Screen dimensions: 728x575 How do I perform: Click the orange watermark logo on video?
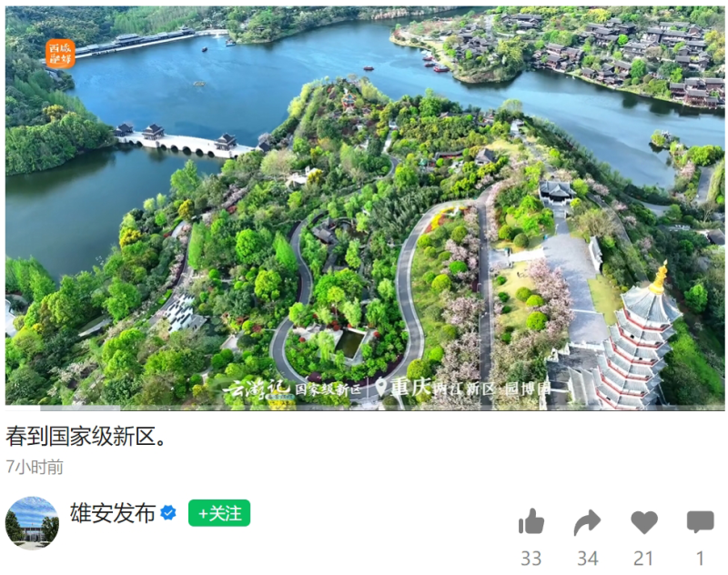point(60,54)
